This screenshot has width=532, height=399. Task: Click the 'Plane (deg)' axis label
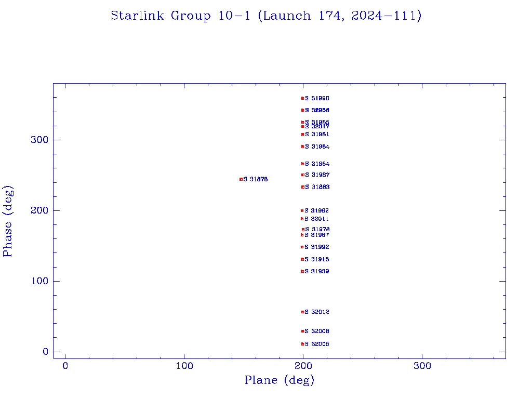coord(279,380)
